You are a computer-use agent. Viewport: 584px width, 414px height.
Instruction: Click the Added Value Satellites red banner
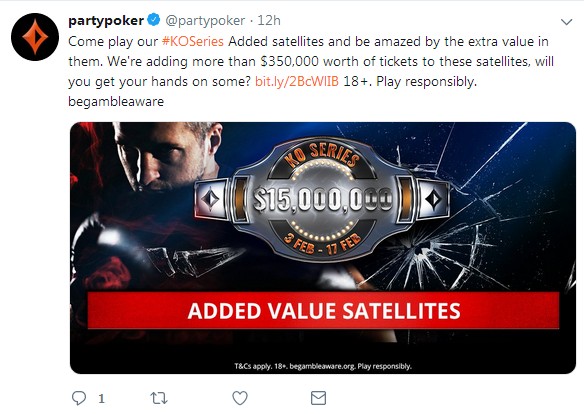(323, 310)
